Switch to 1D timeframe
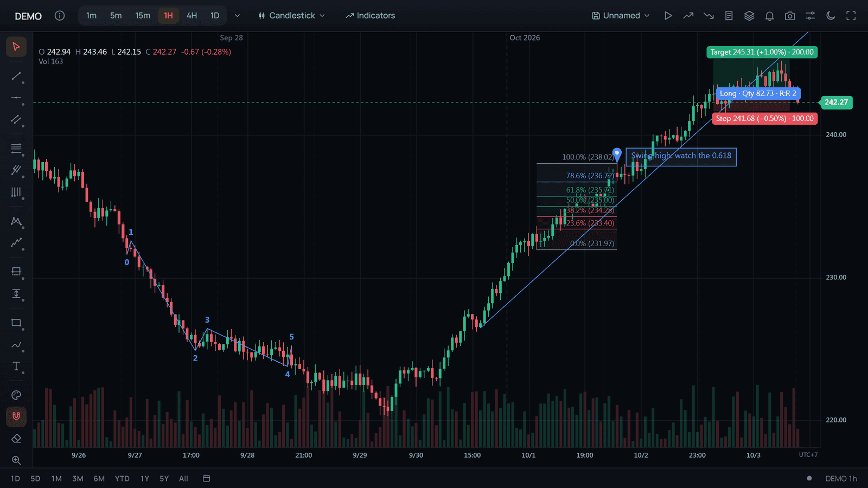The width and height of the screenshot is (868, 488). pyautogui.click(x=215, y=16)
